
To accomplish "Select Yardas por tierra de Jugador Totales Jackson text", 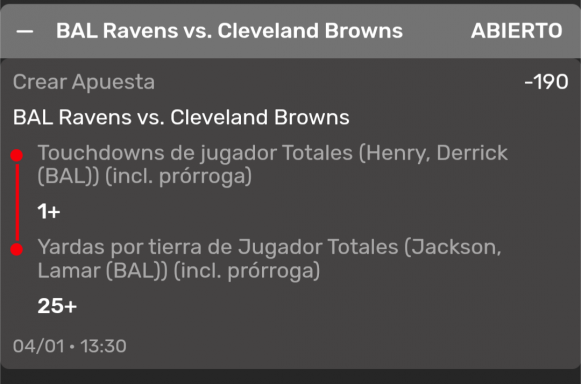I will pos(269,247).
